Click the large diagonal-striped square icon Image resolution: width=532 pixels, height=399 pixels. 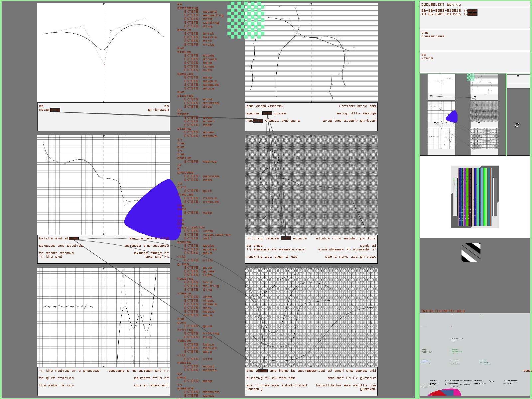click(x=471, y=252)
